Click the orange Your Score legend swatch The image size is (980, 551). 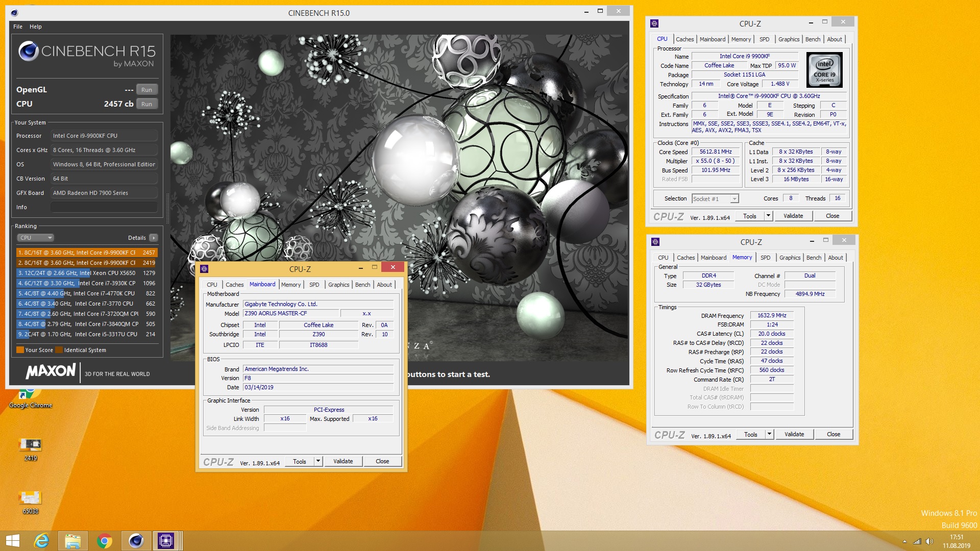(x=20, y=350)
